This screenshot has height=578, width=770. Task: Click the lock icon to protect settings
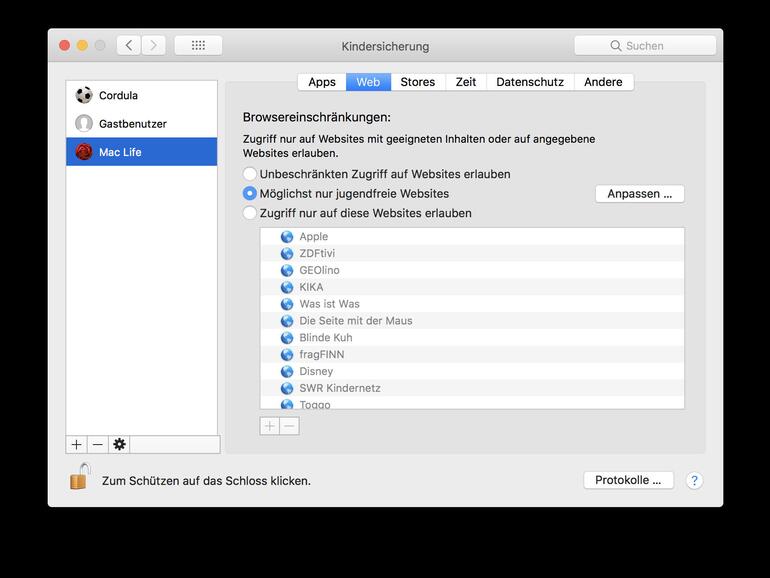coord(80,477)
